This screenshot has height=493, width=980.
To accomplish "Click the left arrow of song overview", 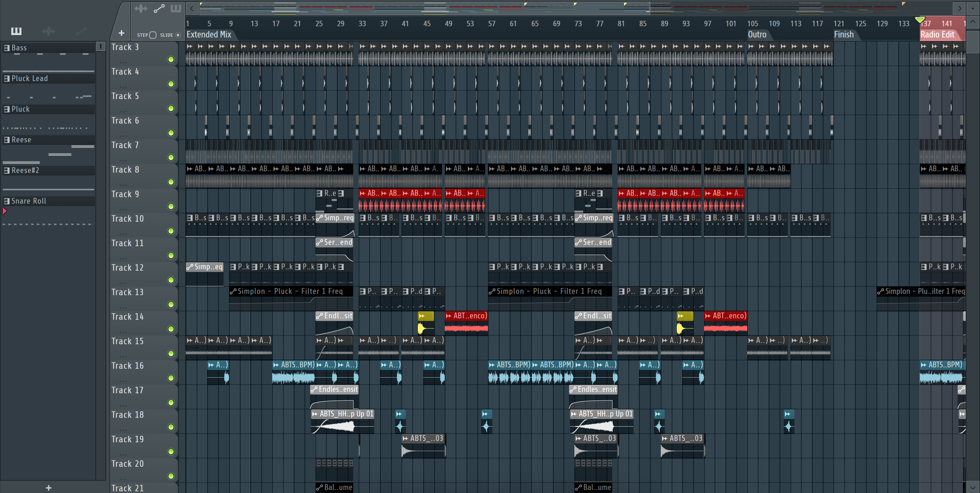I will click(192, 8).
